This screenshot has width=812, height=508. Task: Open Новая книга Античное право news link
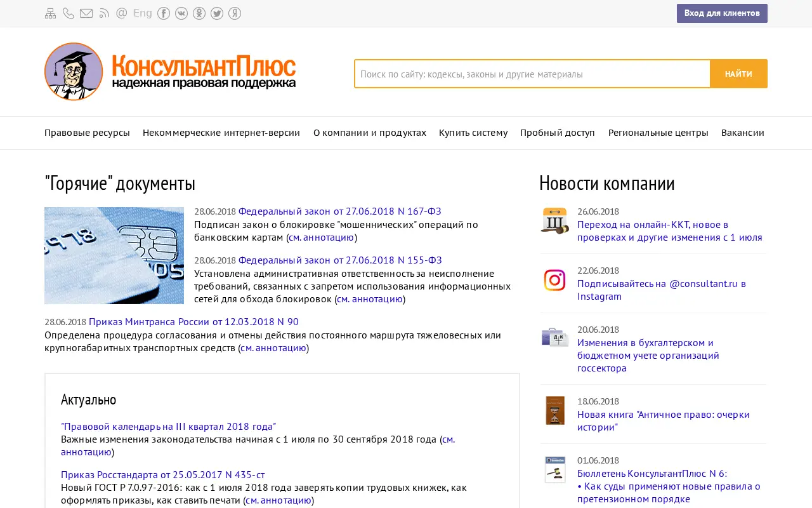664,421
